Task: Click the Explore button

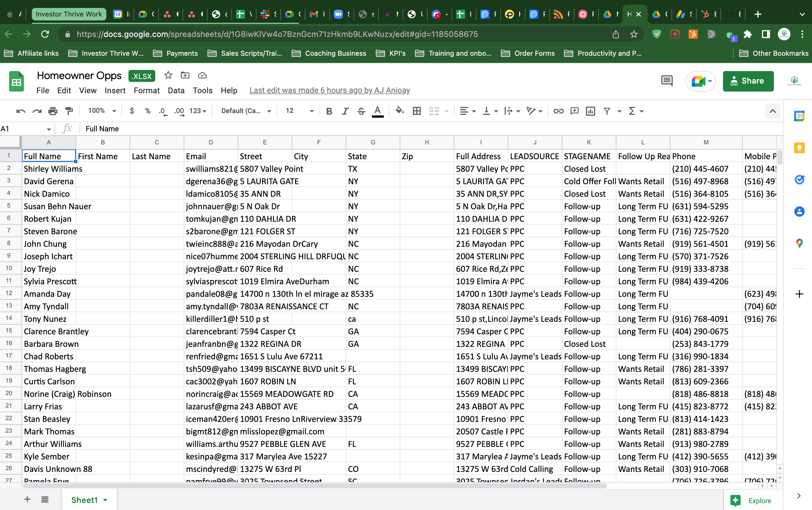Action: (751, 501)
